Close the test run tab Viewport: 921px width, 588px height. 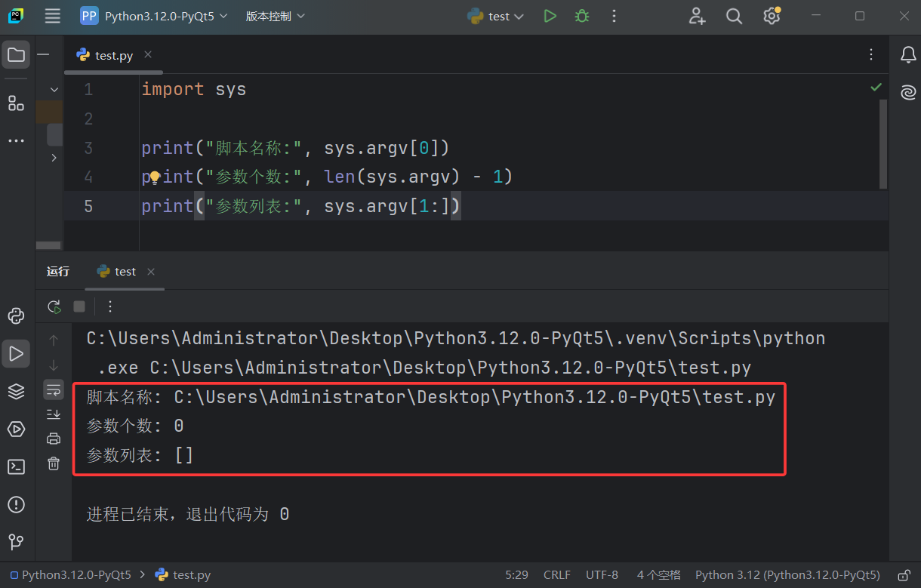[x=151, y=272]
